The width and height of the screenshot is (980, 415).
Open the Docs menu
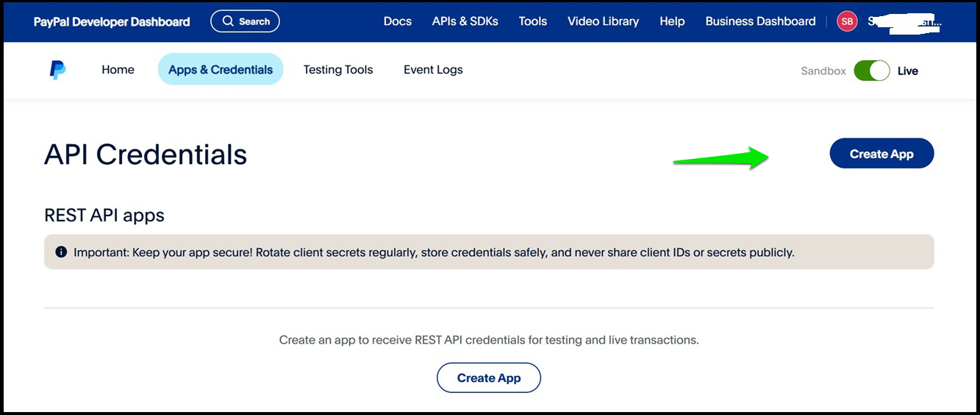point(398,21)
